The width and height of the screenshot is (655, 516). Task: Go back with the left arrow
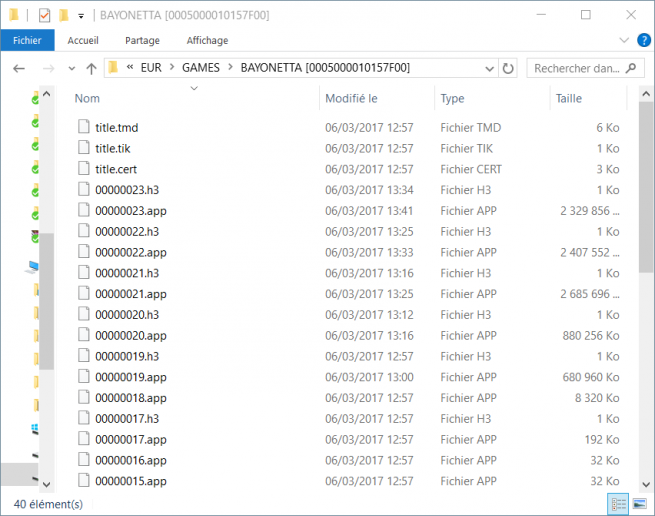(x=19, y=68)
